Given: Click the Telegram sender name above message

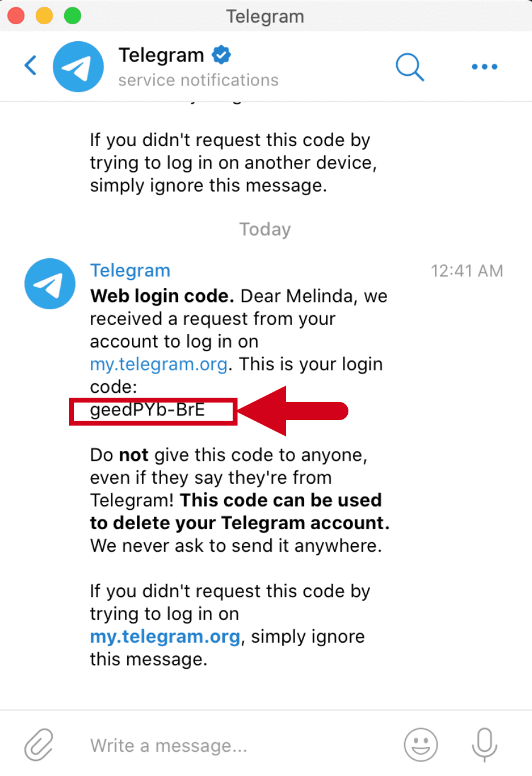Looking at the screenshot, I should (130, 270).
